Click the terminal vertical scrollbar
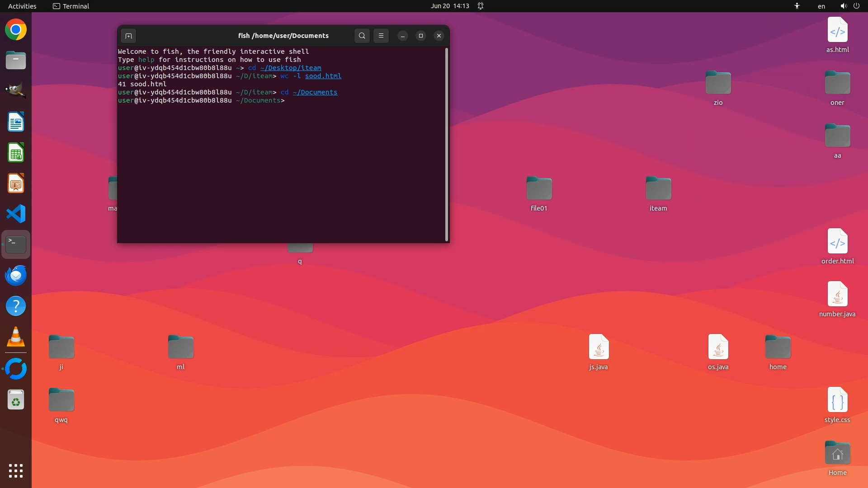Viewport: 868px width, 488px height. coord(447,145)
